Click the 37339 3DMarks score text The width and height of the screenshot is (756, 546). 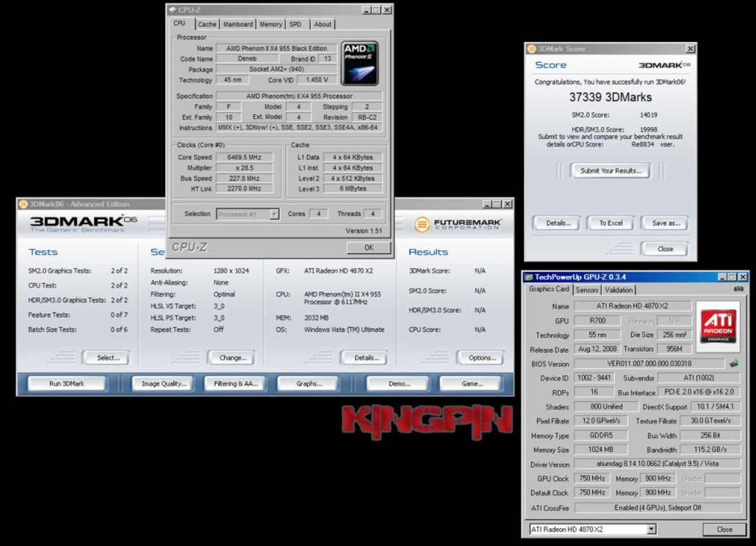[610, 98]
